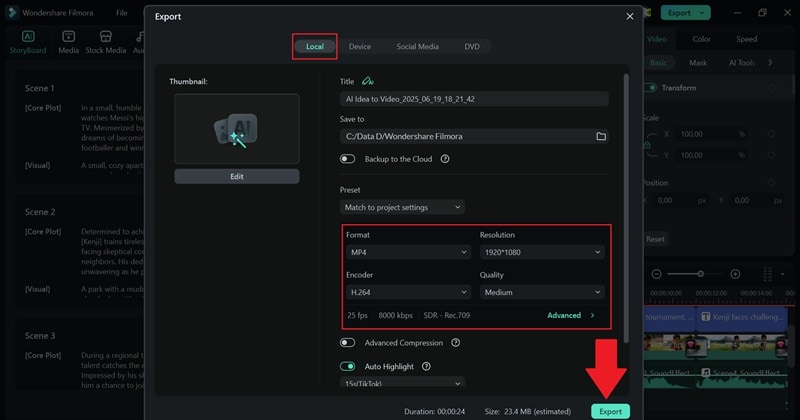Open the File menu in Filmora

(121, 13)
